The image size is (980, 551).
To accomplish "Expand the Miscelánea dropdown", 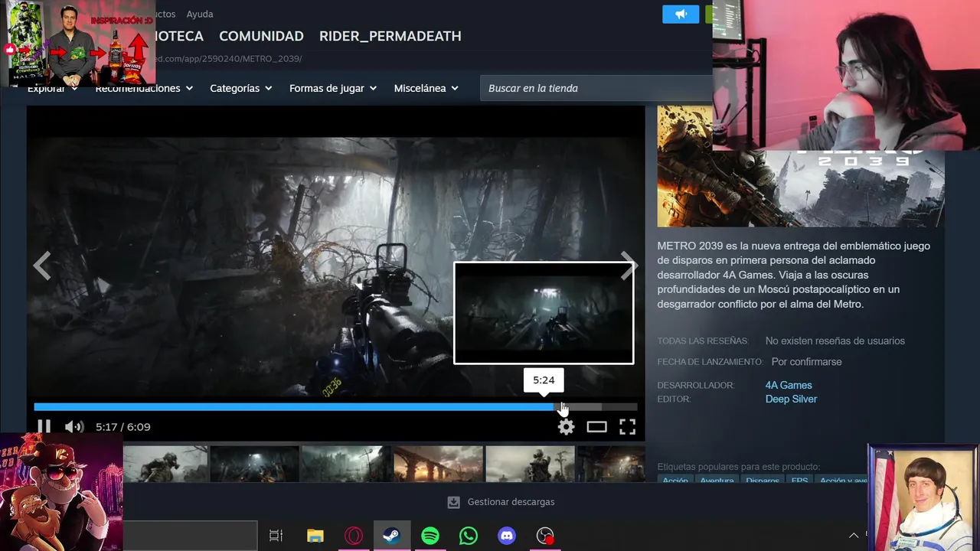I will (x=426, y=88).
